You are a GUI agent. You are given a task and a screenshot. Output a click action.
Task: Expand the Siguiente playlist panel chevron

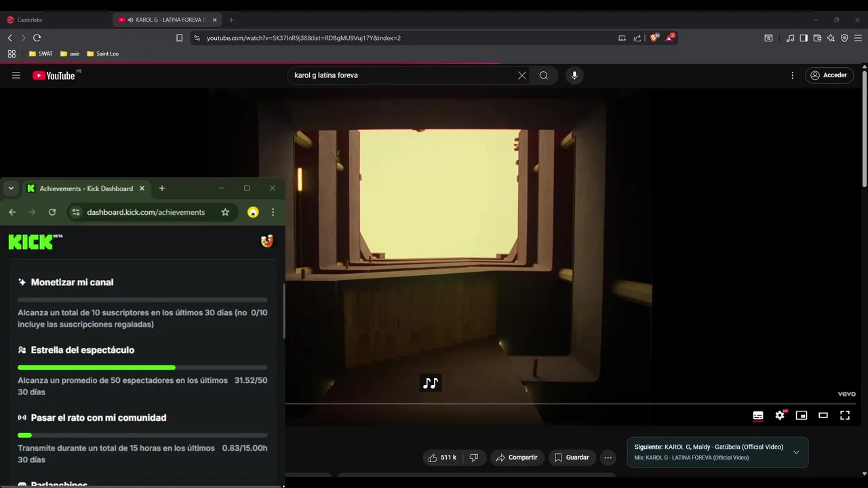(x=796, y=452)
